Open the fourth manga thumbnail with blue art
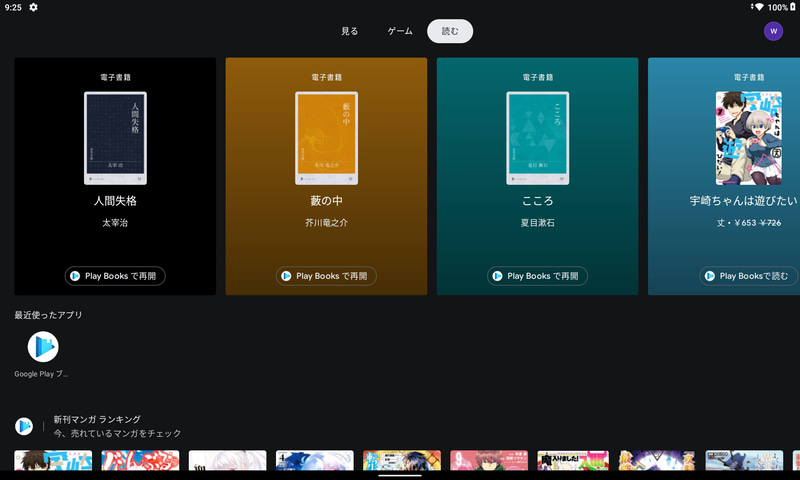 pyautogui.click(x=315, y=460)
